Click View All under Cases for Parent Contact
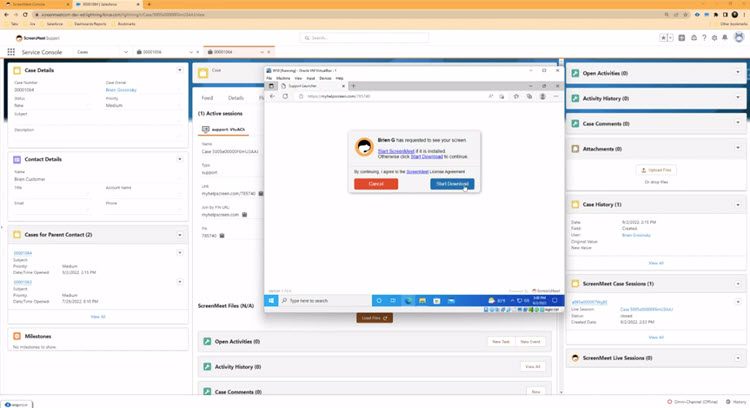Viewport: 750px width, 408px height. 98,317
